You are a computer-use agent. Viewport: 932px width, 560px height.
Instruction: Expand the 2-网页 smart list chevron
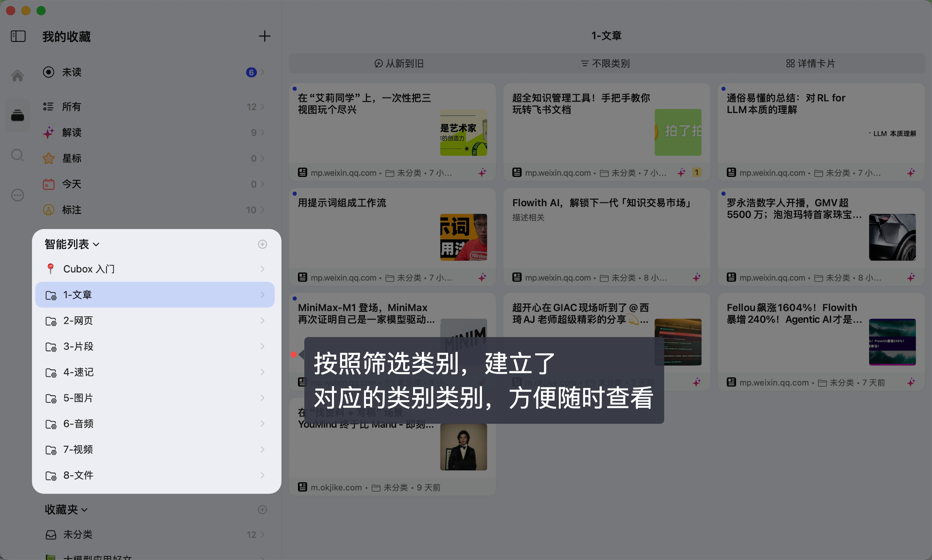point(262,320)
